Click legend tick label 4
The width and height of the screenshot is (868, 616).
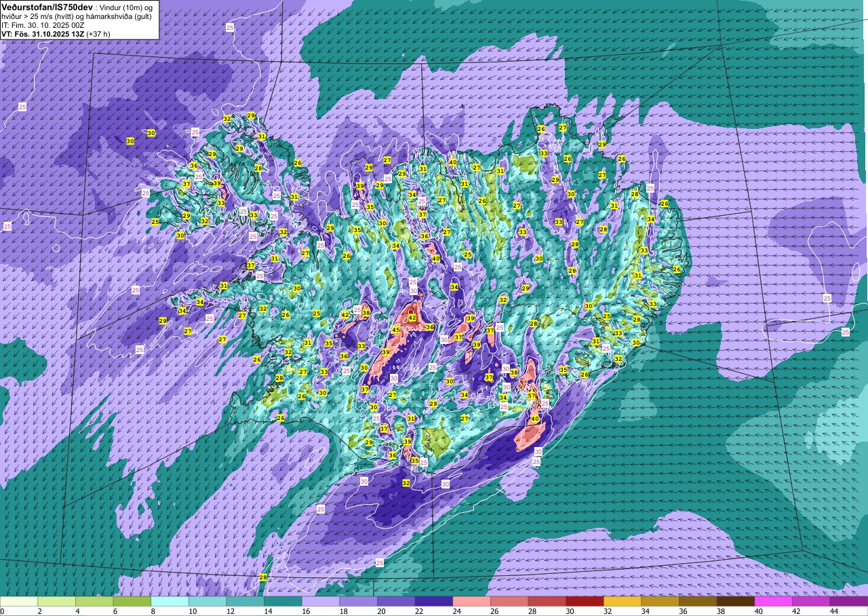[x=78, y=611]
